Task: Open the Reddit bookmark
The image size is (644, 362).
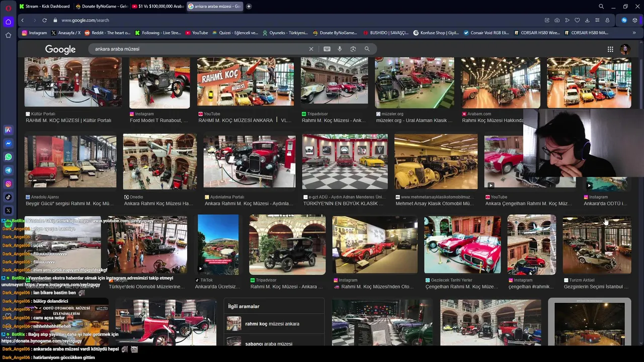Action: 107,33
